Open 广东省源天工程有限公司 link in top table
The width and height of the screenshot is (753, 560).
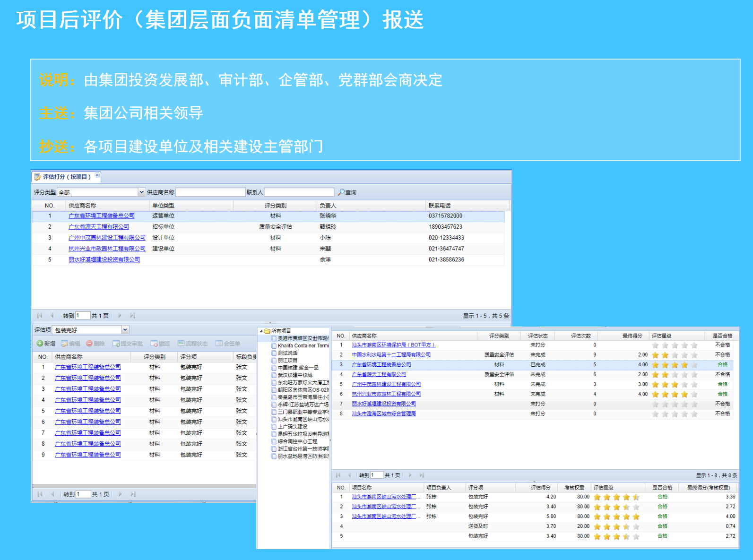click(99, 227)
